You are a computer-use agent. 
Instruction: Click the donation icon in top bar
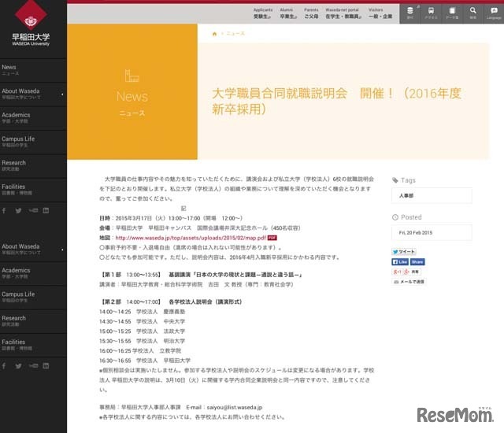(409, 13)
